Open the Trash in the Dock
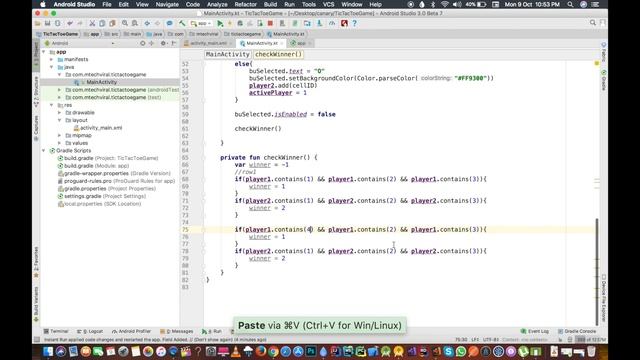Screen dimensions: 640x360 click(x=591, y=351)
